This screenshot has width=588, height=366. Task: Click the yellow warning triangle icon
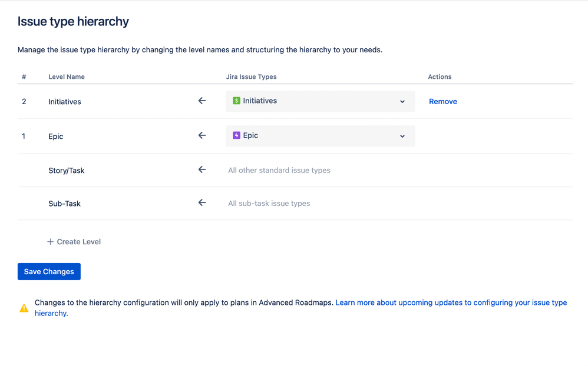point(24,308)
